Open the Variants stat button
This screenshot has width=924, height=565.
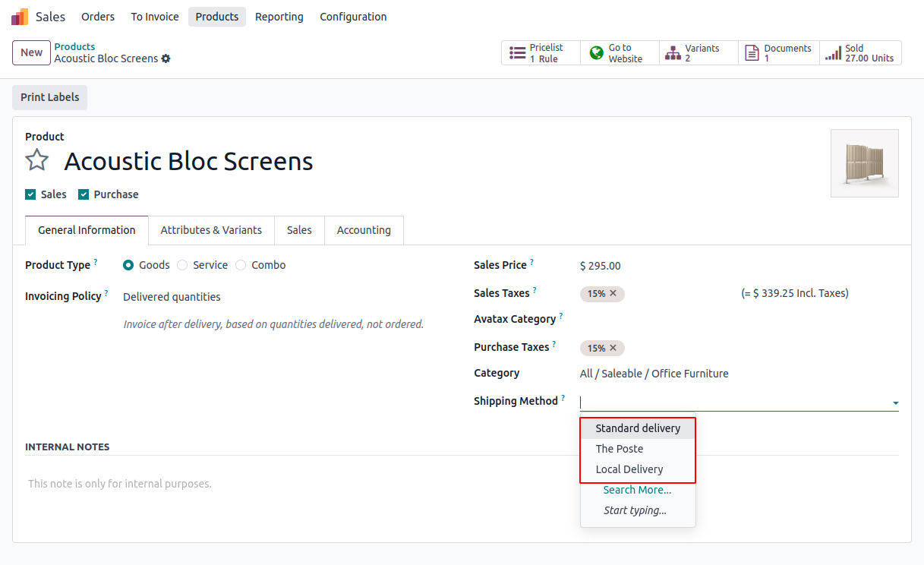click(699, 53)
